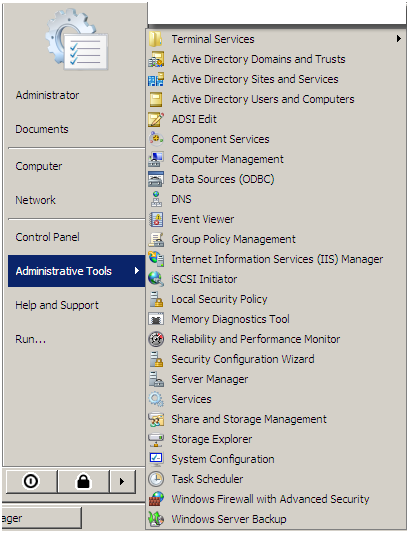Image resolution: width=409 pixels, height=533 pixels.
Task: Open Terminal Services menu entry
Action: [x=276, y=39]
